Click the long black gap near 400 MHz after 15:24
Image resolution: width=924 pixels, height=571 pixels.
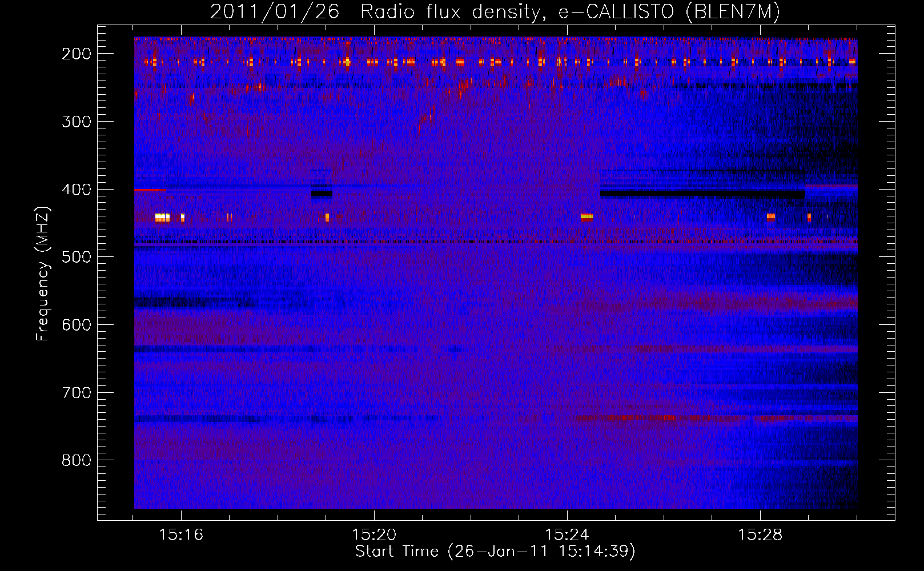point(702,194)
